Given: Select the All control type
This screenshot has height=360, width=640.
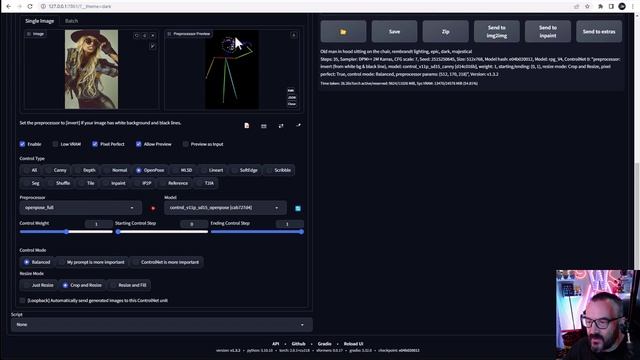Looking at the screenshot, I should tap(31, 170).
